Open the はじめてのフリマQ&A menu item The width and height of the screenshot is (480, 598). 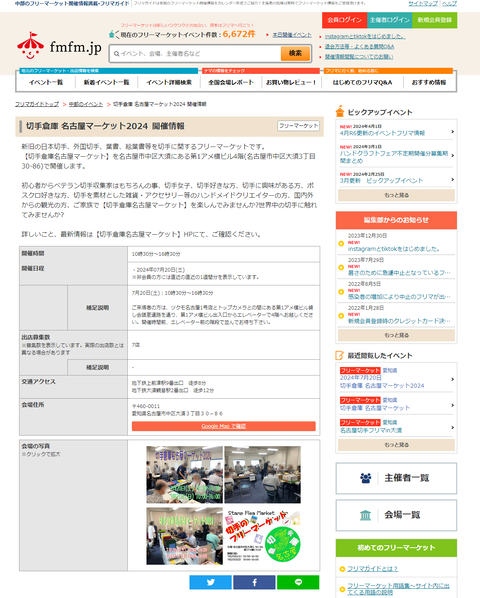[362, 82]
